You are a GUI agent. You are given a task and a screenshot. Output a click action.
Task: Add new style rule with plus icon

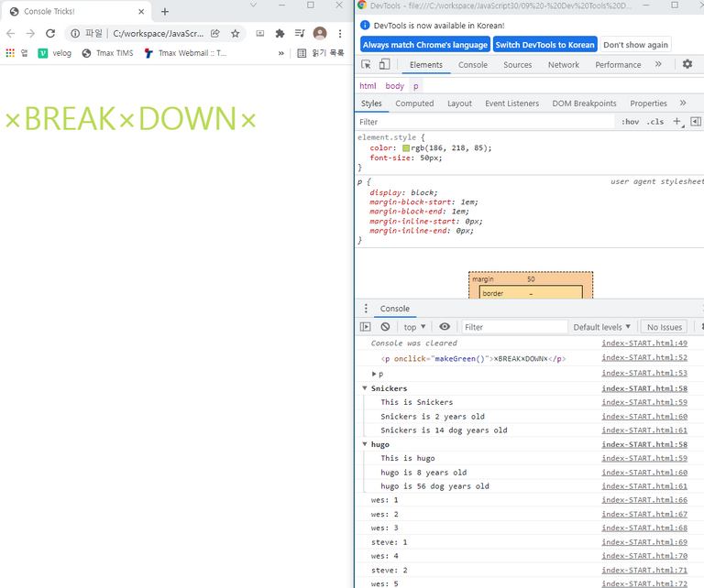point(677,121)
